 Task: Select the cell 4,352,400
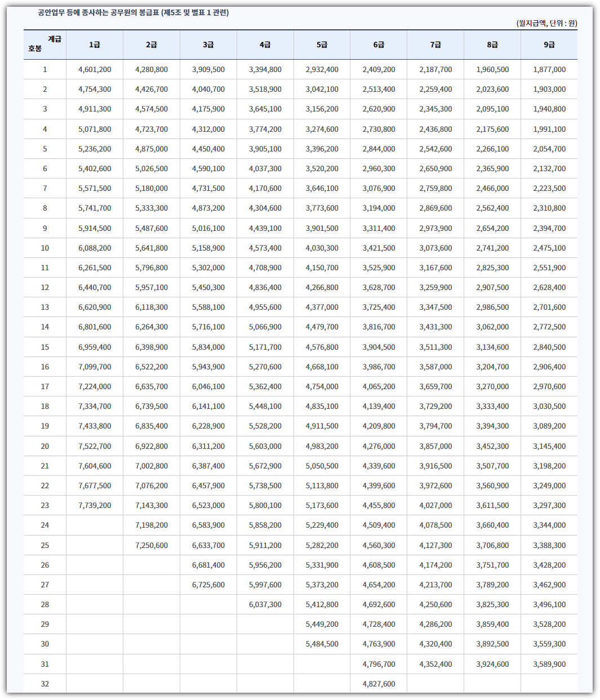tap(435, 665)
